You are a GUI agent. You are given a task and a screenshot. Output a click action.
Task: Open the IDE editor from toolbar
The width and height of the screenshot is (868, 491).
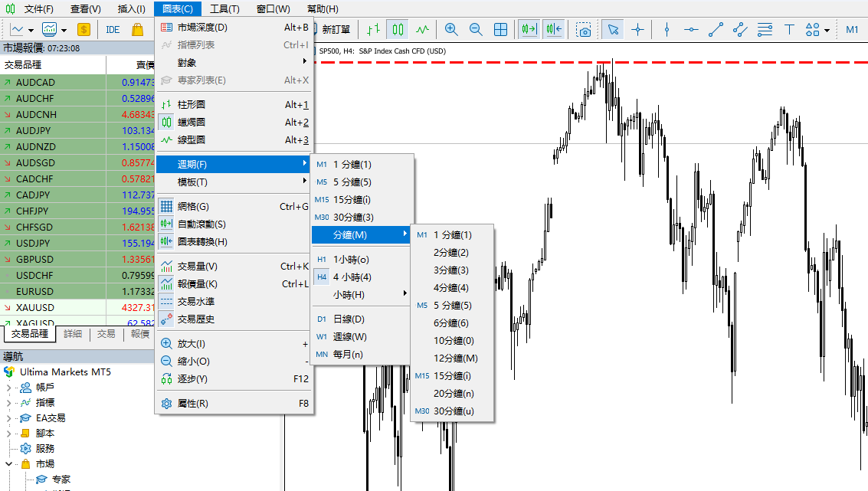(113, 30)
